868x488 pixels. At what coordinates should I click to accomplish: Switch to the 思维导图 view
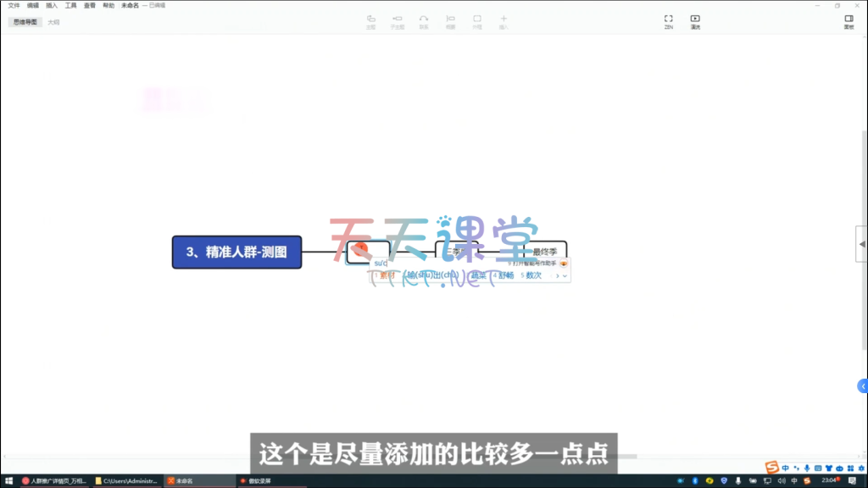tap(25, 22)
